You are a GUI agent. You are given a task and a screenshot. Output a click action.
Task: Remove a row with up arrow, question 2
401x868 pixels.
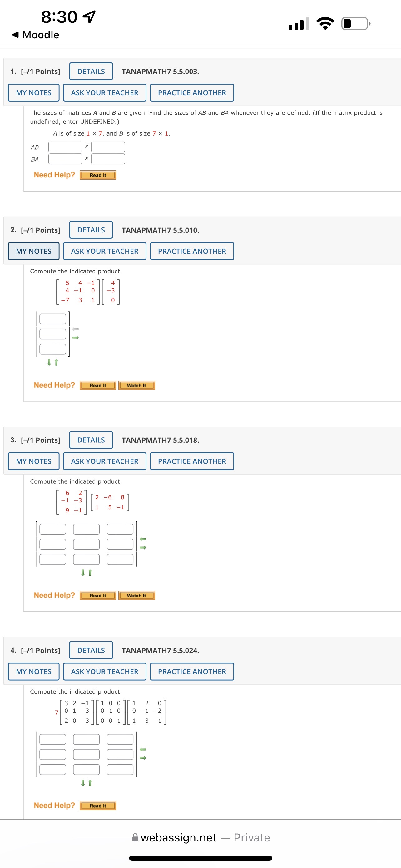coord(56,362)
